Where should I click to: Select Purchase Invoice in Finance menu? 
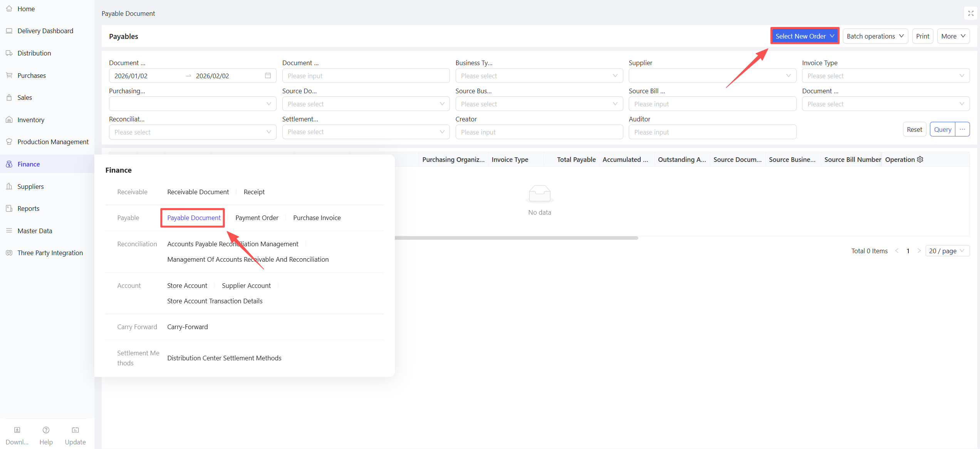[x=317, y=218]
